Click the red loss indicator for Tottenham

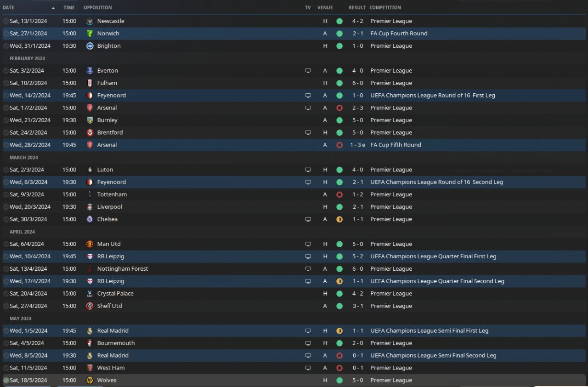click(339, 194)
